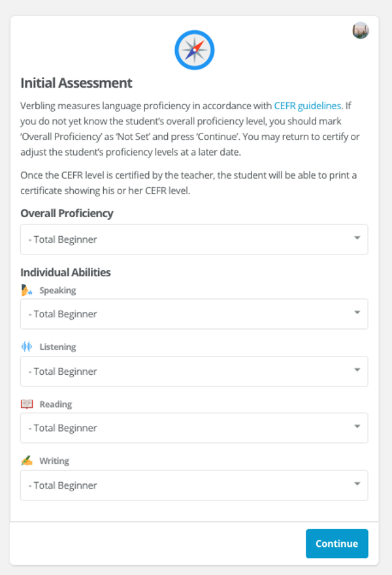Click the Writing text label
This screenshot has width=392, height=575.
pyautogui.click(x=54, y=461)
